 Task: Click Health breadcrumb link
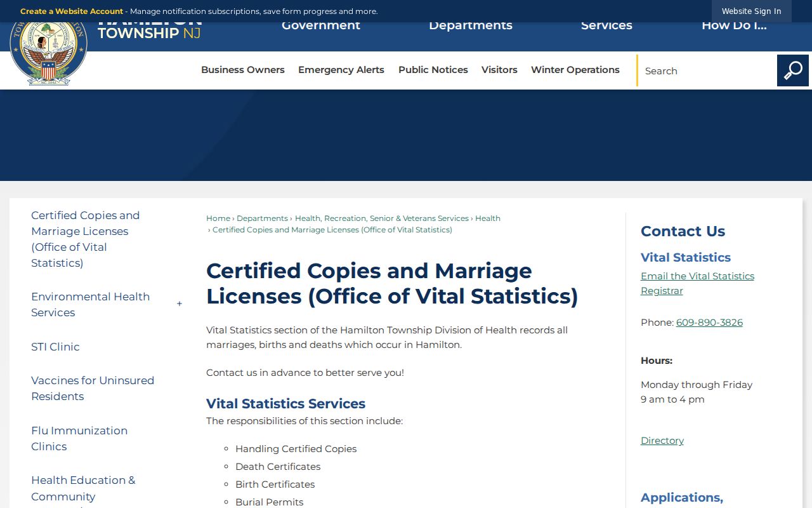click(x=488, y=218)
